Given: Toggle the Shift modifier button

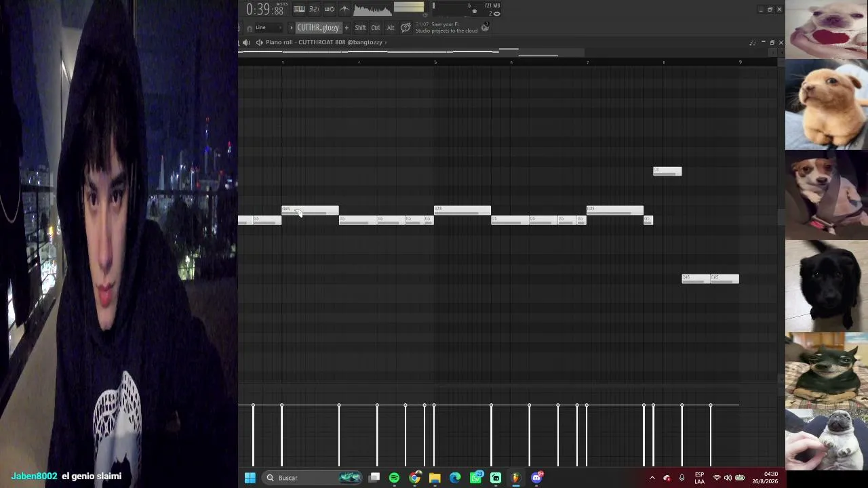Looking at the screenshot, I should tap(360, 28).
